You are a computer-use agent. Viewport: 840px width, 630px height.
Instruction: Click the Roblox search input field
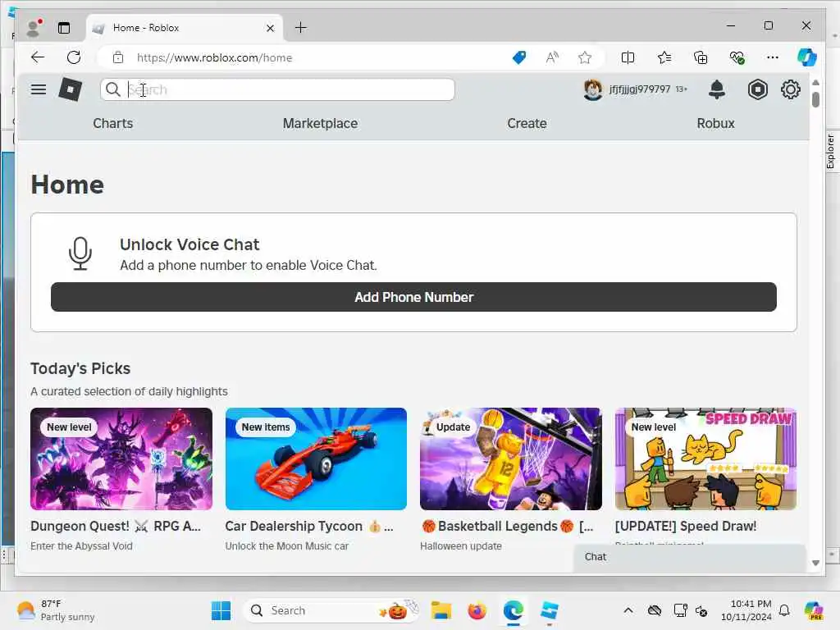click(x=277, y=89)
